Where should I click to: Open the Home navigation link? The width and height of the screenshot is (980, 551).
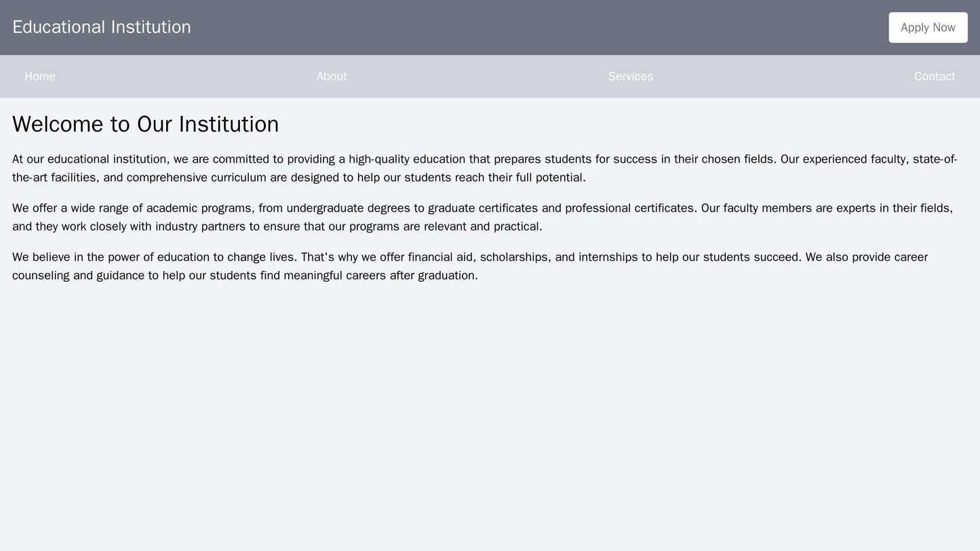tap(39, 77)
